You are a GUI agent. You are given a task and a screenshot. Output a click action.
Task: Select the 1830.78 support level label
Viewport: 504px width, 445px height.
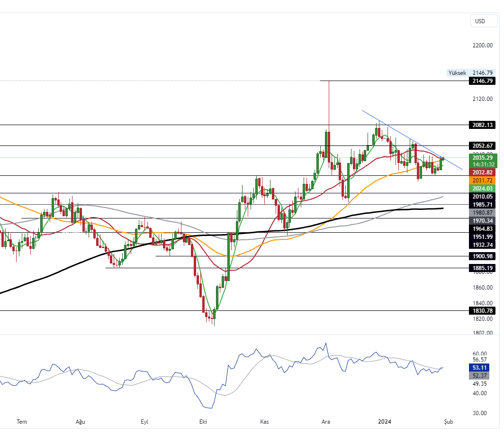(482, 310)
